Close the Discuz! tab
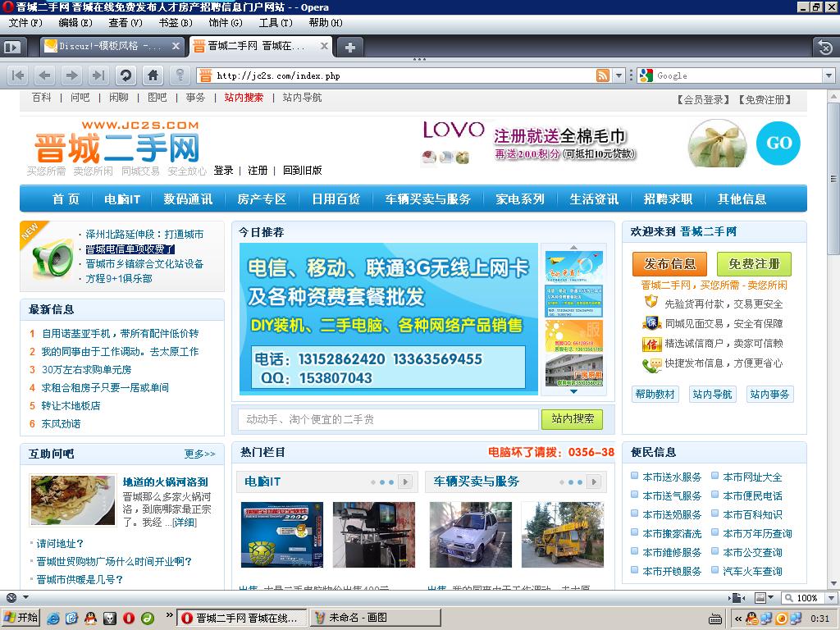The width and height of the screenshot is (840, 630). (x=176, y=46)
